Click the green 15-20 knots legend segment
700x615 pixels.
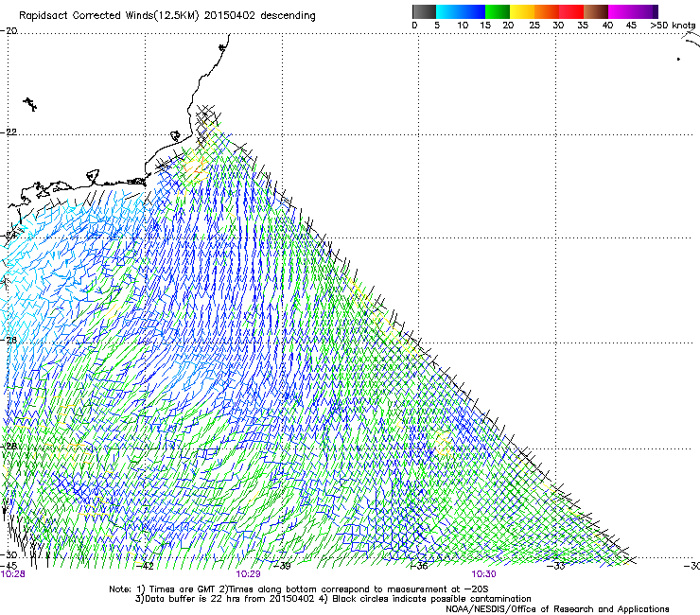(498, 11)
